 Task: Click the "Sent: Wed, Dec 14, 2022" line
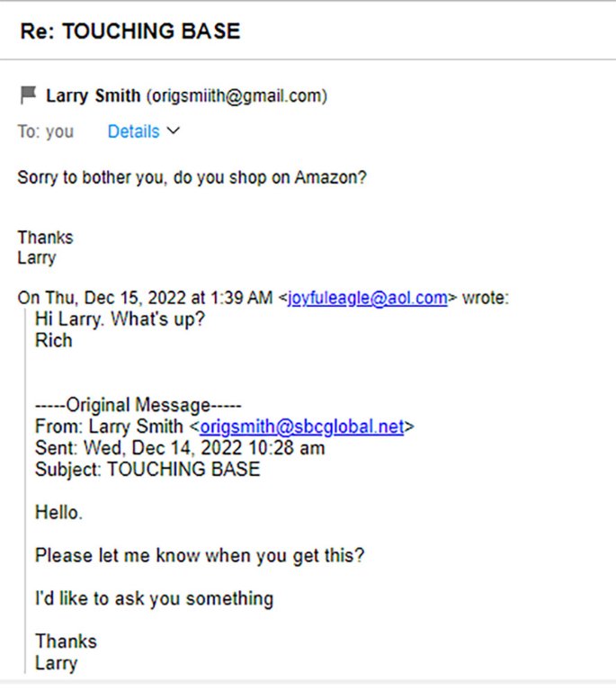[180, 447]
